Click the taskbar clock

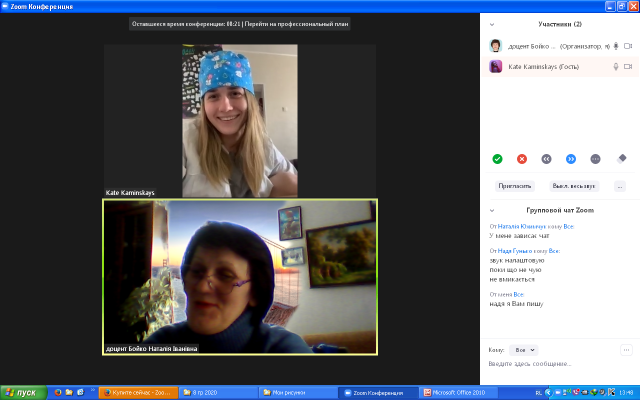point(626,393)
